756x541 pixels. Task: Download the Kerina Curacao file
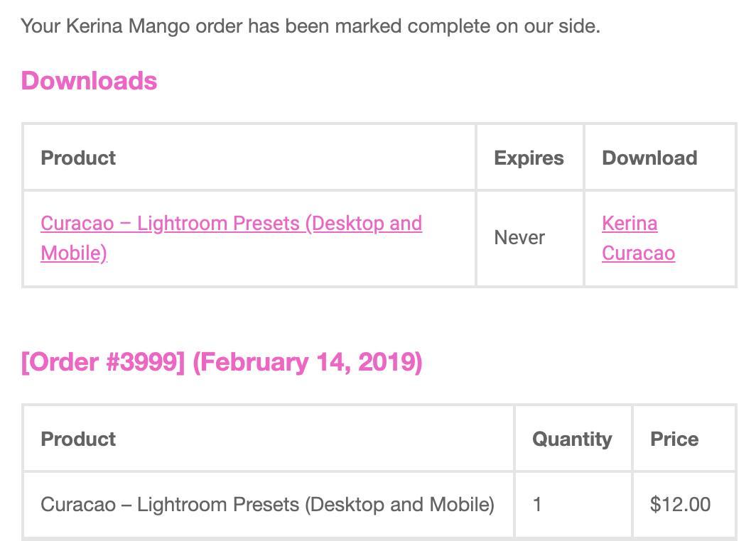638,238
